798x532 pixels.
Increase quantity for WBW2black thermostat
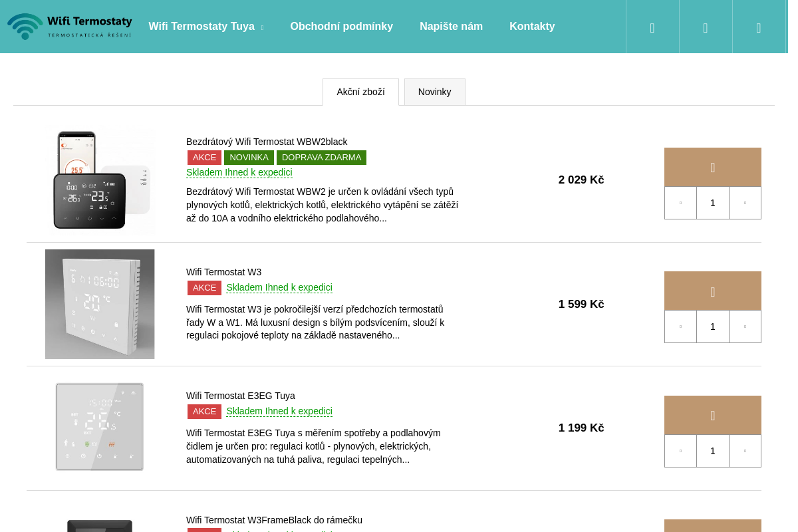[745, 203]
